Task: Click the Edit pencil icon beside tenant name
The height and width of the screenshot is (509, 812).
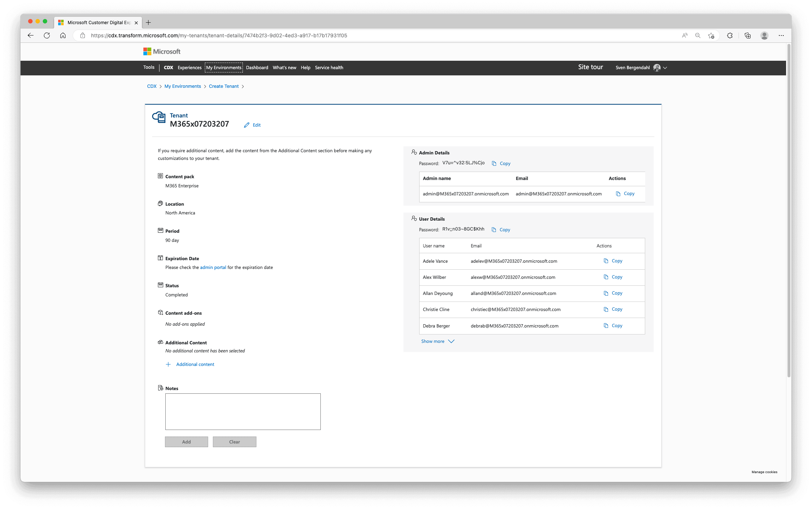Action: (x=247, y=125)
